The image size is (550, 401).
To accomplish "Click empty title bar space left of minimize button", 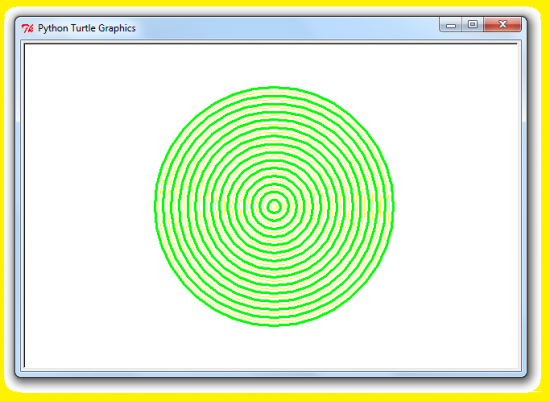I will pyautogui.click(x=288, y=28).
